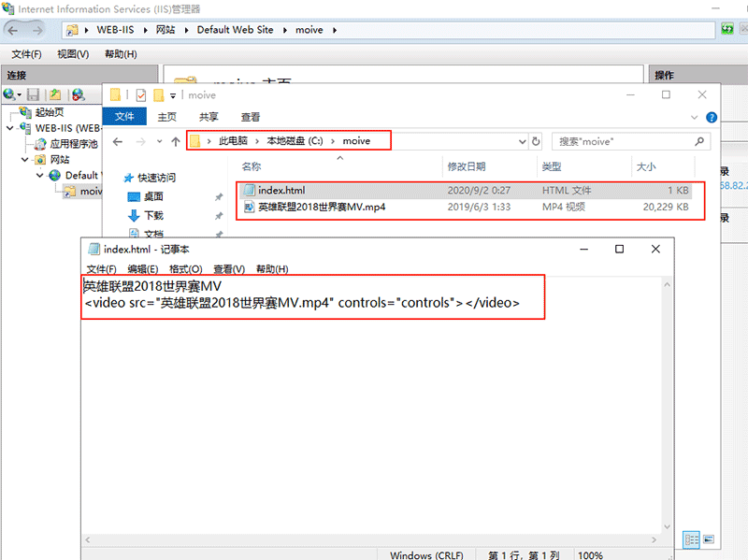Click the 下载 icon in navigation pane
The height and width of the screenshot is (560, 748).
[x=133, y=214]
